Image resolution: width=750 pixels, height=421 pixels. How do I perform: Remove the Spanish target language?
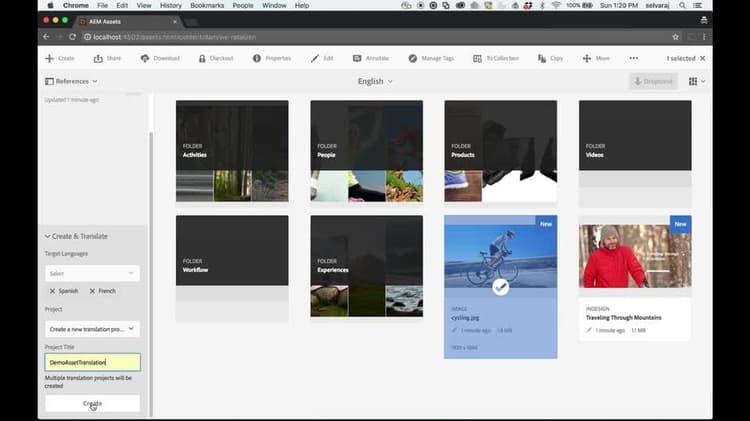(x=53, y=291)
